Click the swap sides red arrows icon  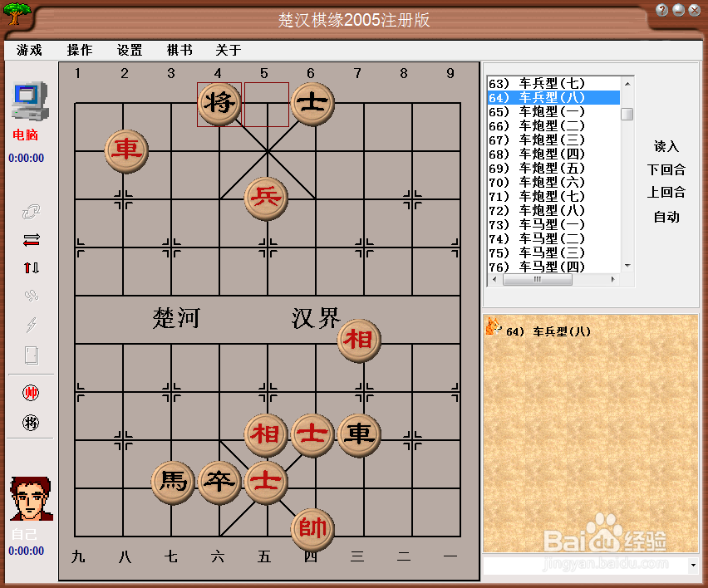click(x=31, y=240)
